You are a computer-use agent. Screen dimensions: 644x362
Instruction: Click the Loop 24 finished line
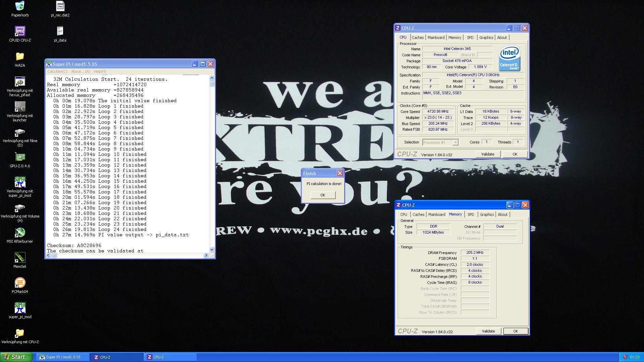(x=100, y=230)
